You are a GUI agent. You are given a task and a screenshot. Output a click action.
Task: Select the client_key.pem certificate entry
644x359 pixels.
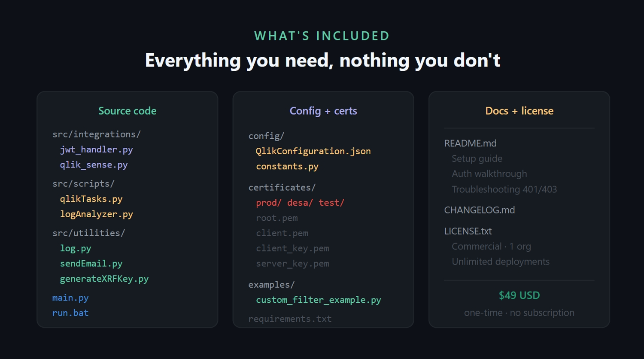click(292, 248)
